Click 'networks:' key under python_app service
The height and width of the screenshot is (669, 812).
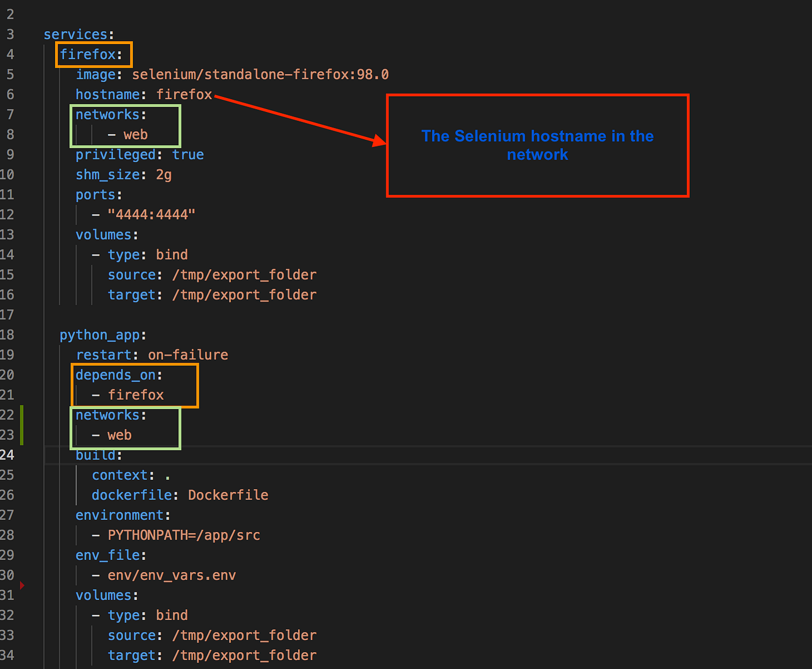[x=111, y=415]
